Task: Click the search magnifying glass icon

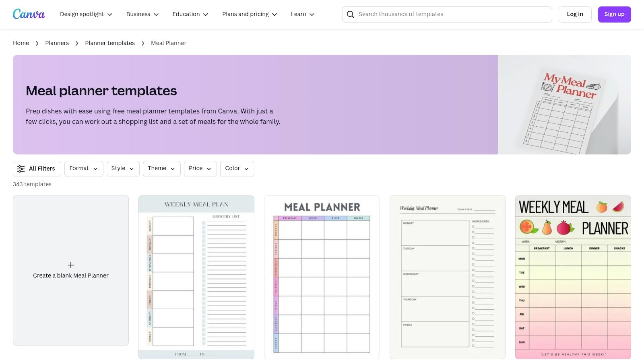Action: point(351,14)
